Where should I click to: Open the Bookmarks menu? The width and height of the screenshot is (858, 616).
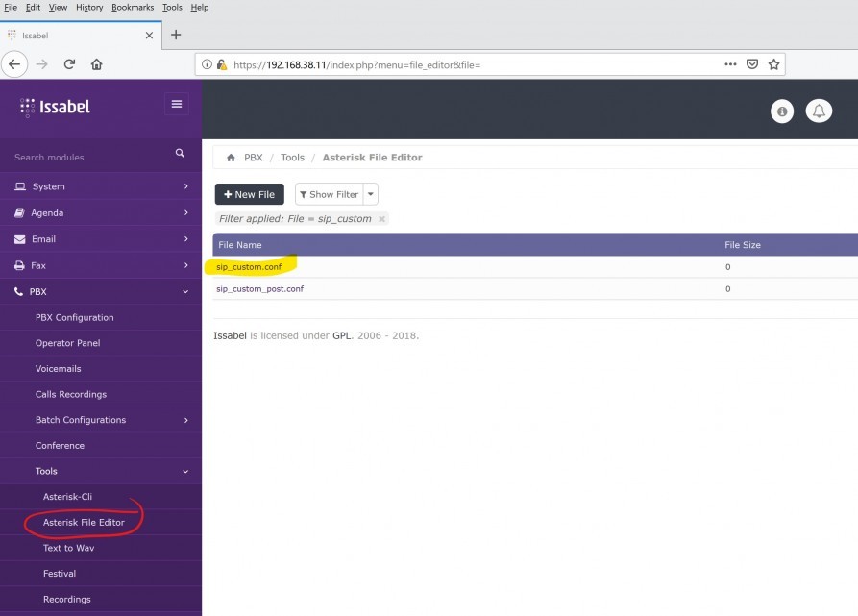click(x=133, y=7)
